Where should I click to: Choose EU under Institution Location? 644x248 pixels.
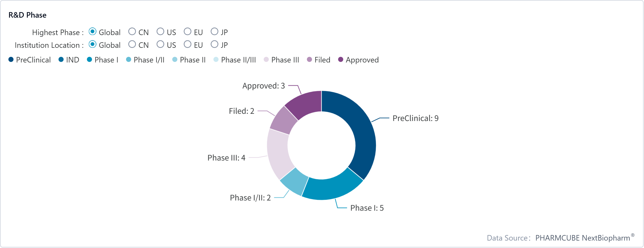[x=187, y=45]
